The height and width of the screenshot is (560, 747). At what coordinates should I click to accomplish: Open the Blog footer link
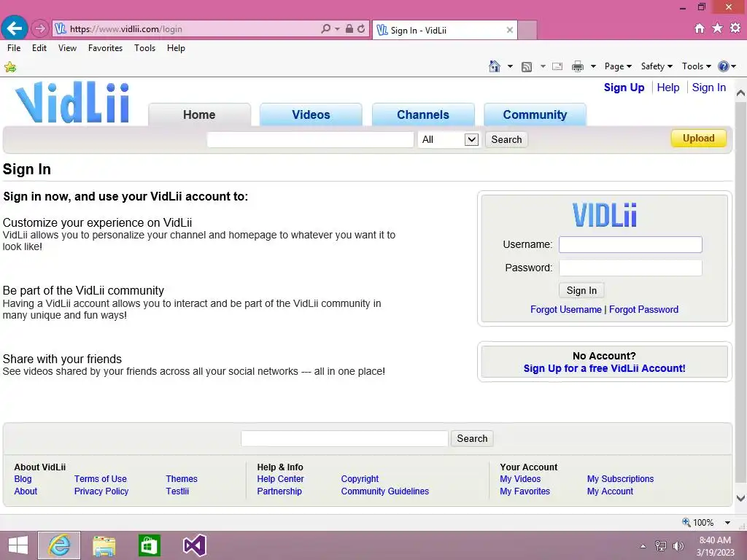point(23,478)
